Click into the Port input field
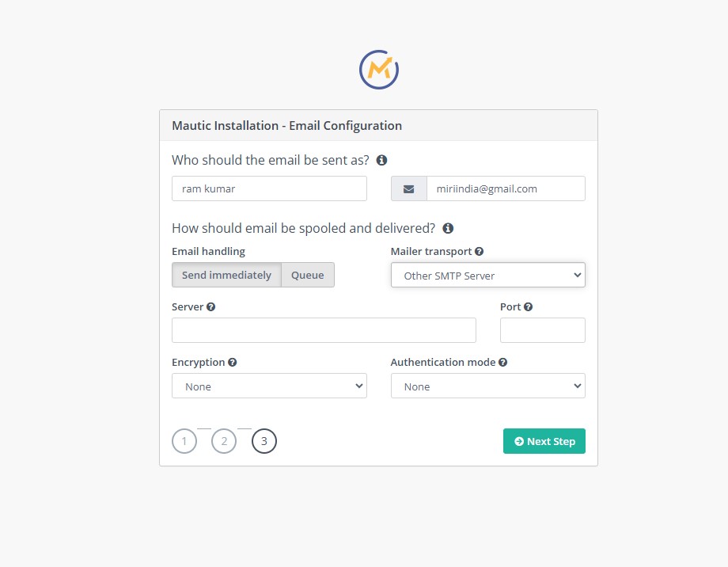This screenshot has height=567, width=728. pos(543,330)
